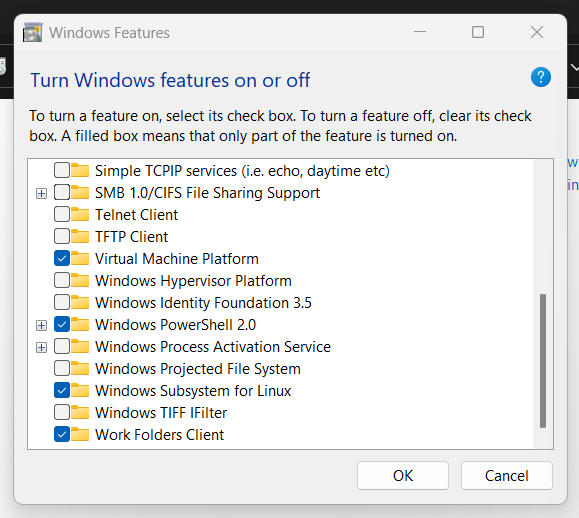Confirm changes with the OK button
Image resolution: width=579 pixels, height=518 pixels.
(403, 476)
